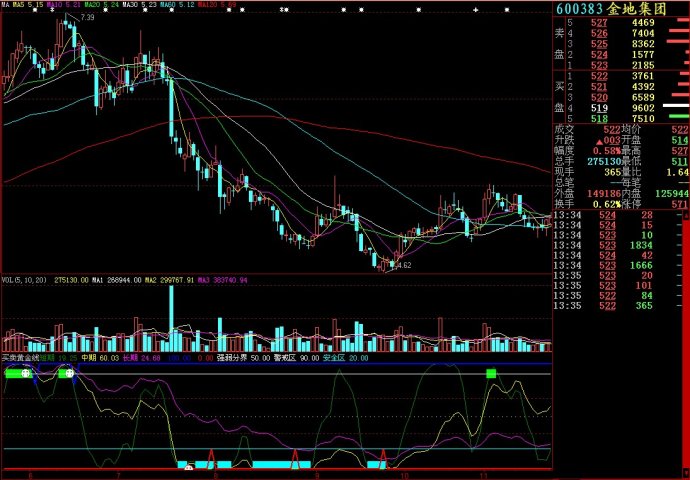690x480 pixels.
Task: Click the stock title 600383 金地集团
Action: [620, 9]
